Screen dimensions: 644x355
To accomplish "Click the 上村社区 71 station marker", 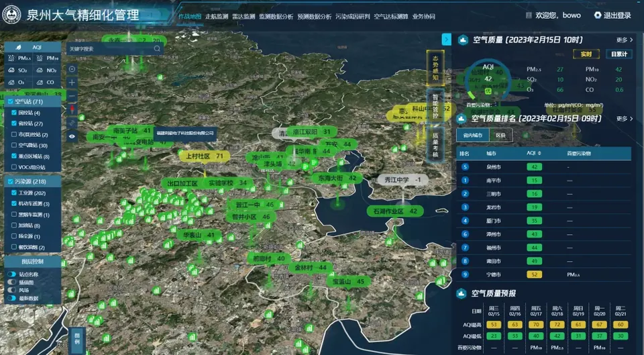I will (x=205, y=156).
